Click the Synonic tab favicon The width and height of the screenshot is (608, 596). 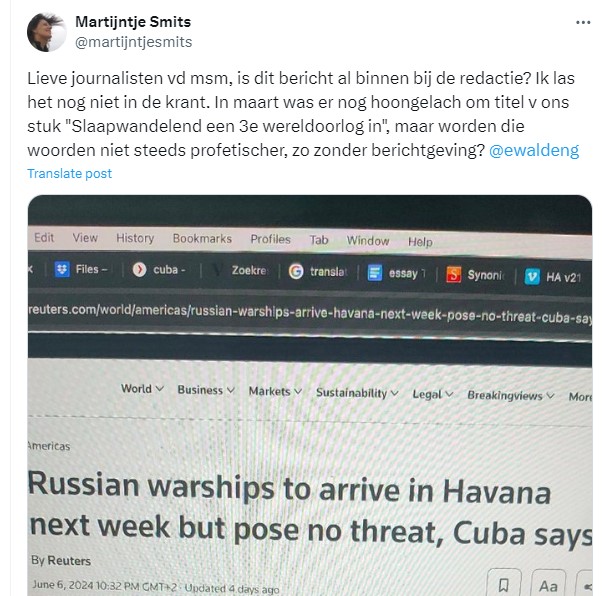pyautogui.click(x=454, y=275)
